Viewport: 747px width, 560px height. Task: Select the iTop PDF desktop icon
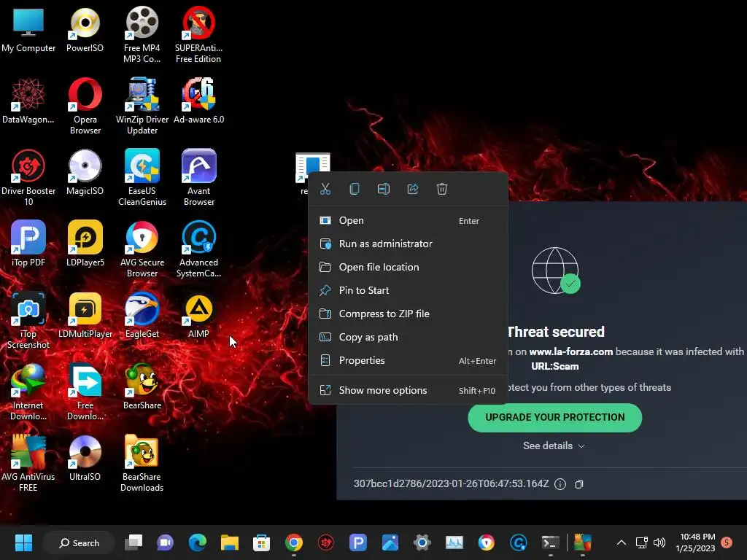[28, 244]
